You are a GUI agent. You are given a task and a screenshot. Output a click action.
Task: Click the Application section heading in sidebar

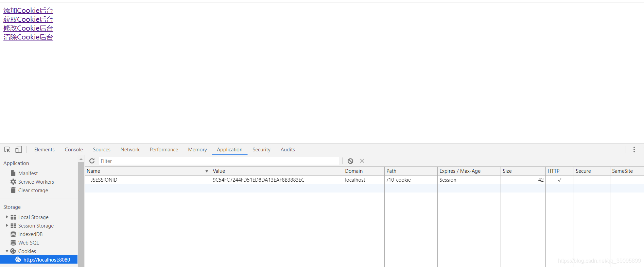(16, 163)
